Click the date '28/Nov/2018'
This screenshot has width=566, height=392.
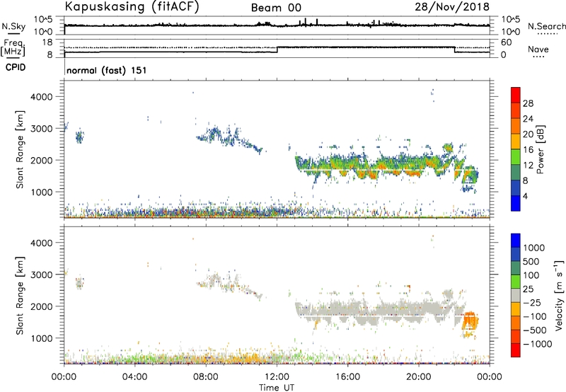(x=452, y=6)
